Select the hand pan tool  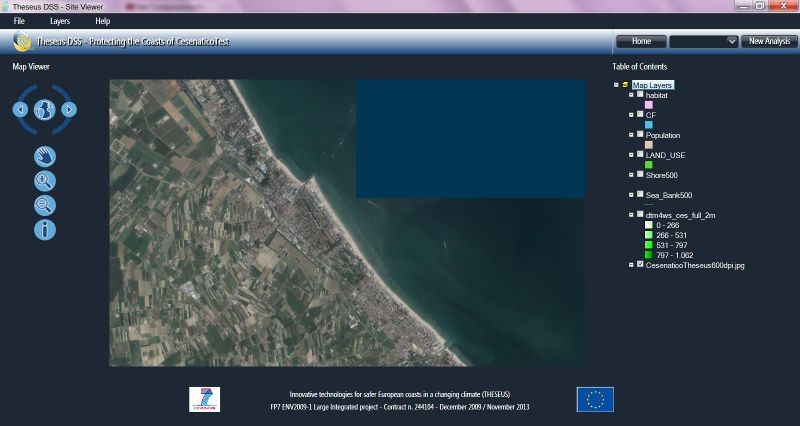pos(44,156)
